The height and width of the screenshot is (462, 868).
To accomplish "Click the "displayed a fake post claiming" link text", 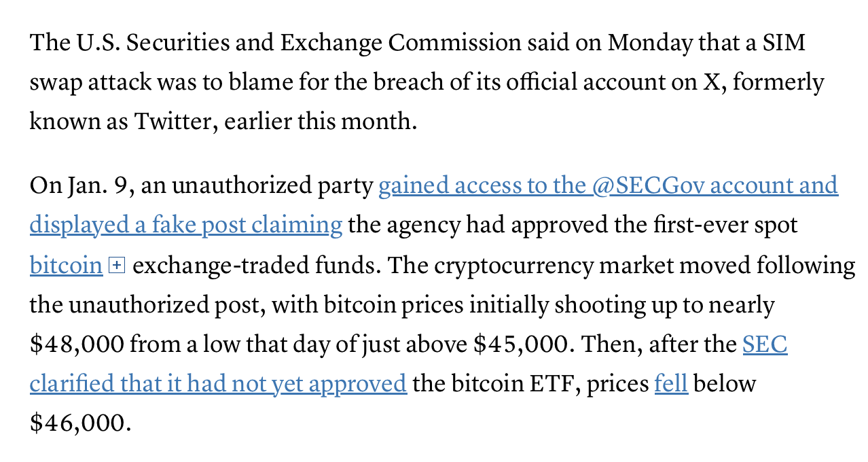I will [185, 225].
